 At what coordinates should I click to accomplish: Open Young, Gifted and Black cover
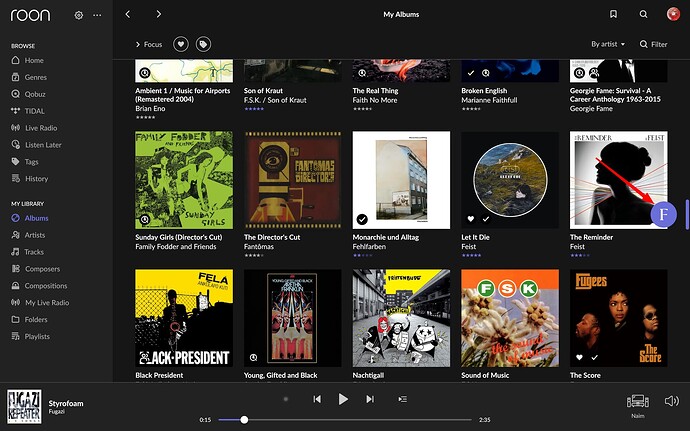[x=293, y=318]
